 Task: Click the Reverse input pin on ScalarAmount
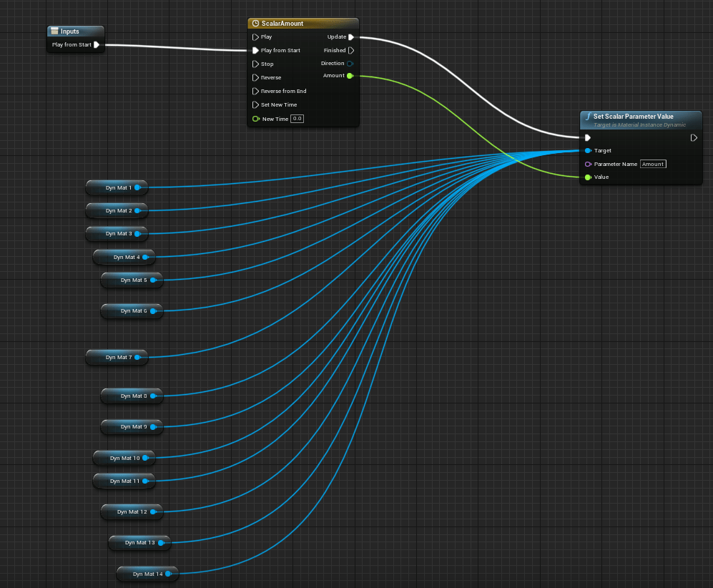255,77
